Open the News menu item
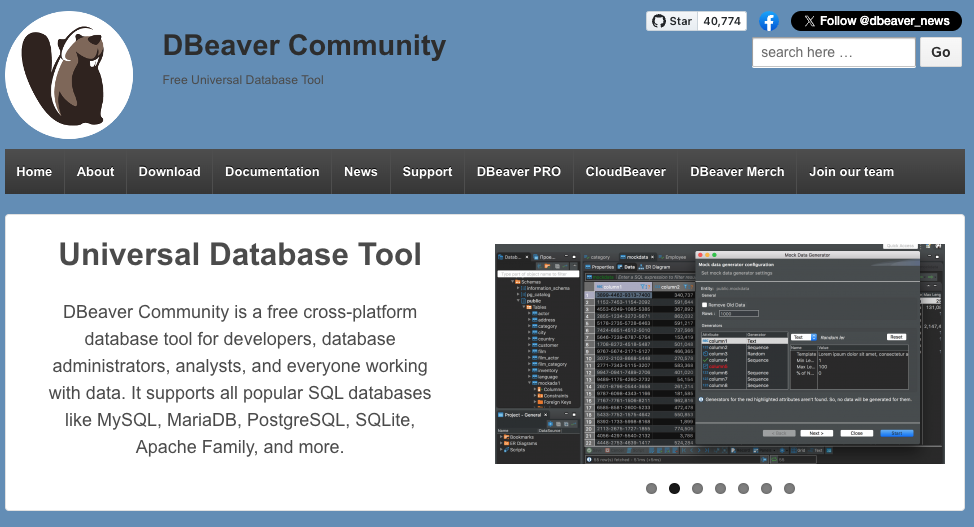The width and height of the screenshot is (974, 527). (x=361, y=172)
